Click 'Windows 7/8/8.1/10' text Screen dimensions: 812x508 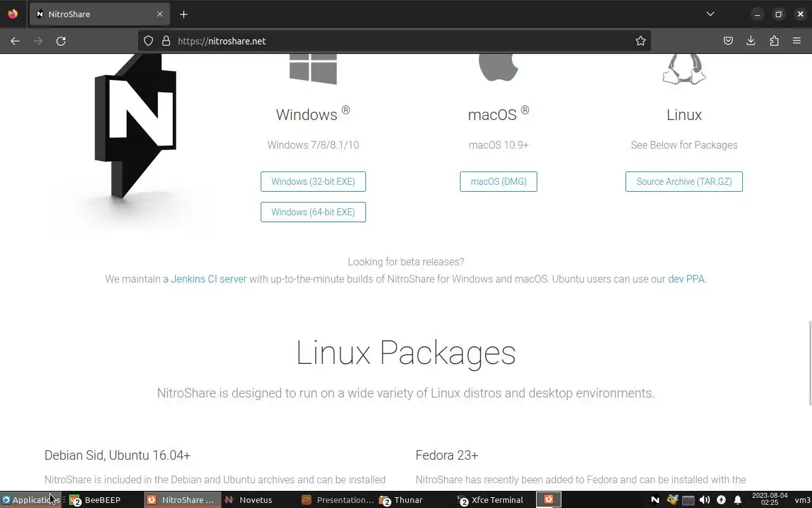click(x=313, y=145)
